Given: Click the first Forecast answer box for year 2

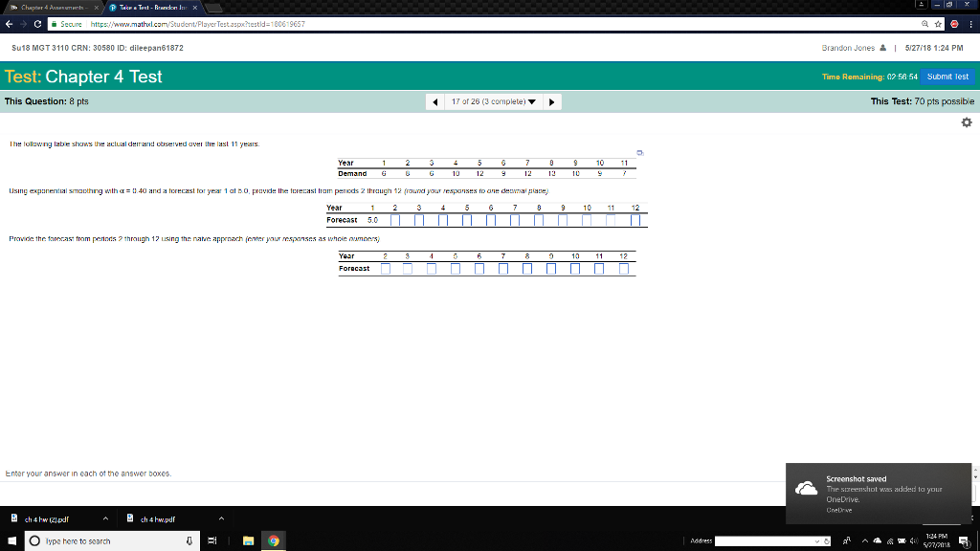Looking at the screenshot, I should tap(395, 220).
